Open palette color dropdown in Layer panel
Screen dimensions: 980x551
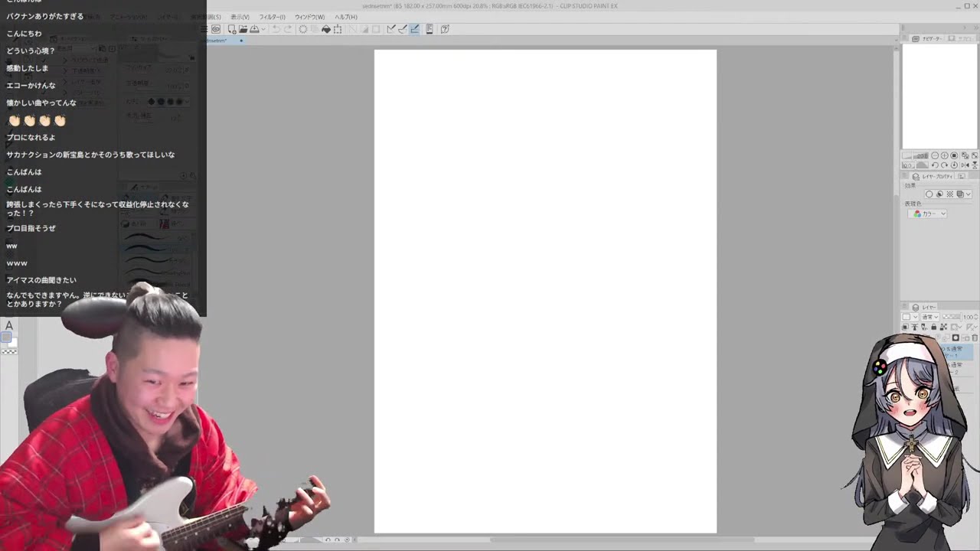(x=910, y=317)
